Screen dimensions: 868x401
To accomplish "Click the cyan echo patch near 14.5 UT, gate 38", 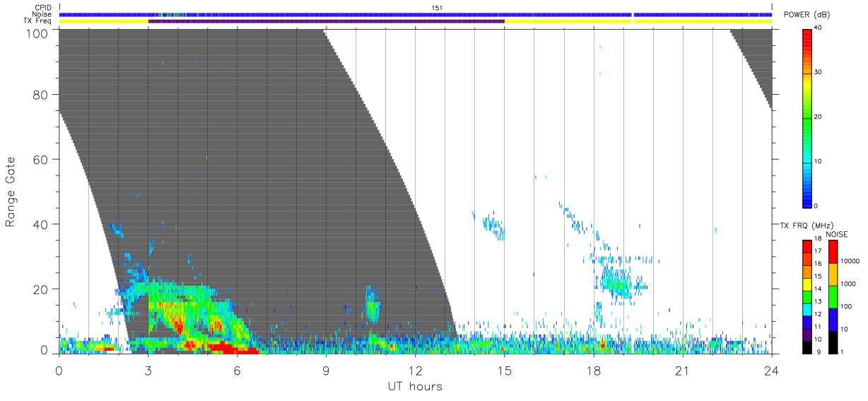I will click(493, 226).
